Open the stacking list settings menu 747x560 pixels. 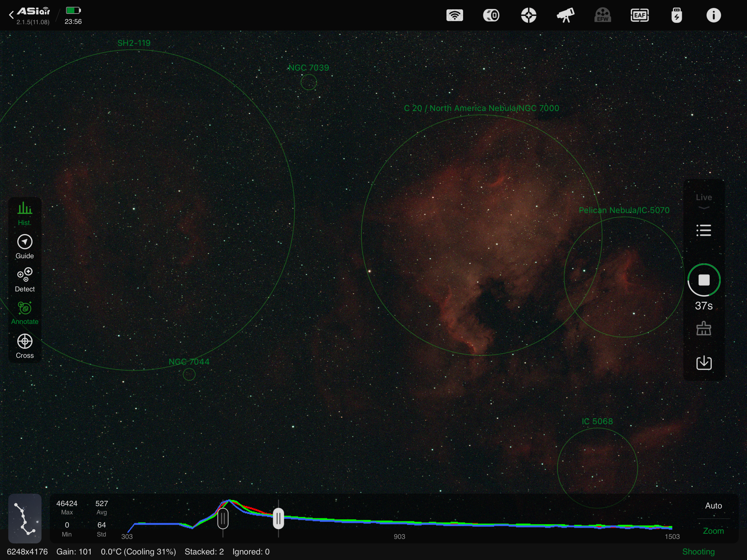click(704, 230)
